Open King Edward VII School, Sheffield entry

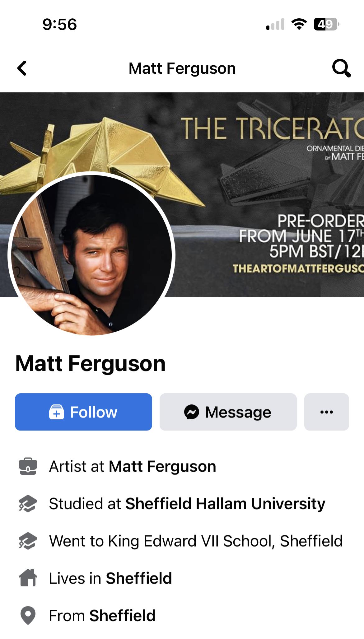pos(196,541)
